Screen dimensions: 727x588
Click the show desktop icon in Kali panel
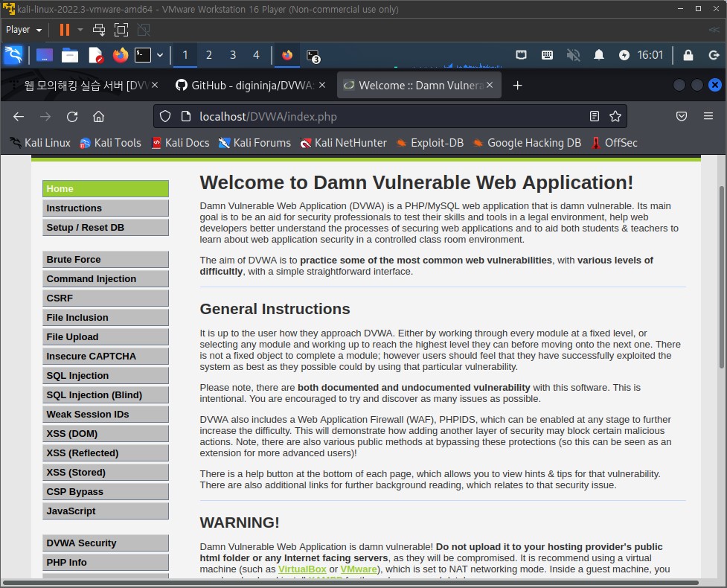(x=45, y=55)
